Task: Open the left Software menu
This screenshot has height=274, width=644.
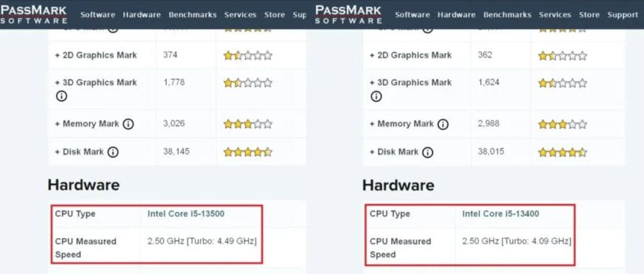Action: point(97,15)
